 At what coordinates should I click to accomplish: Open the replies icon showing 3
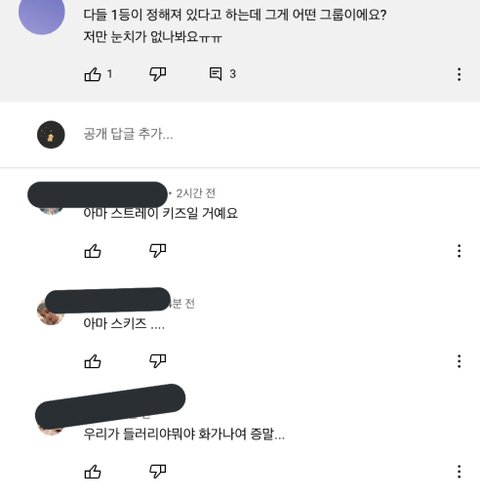tap(215, 74)
